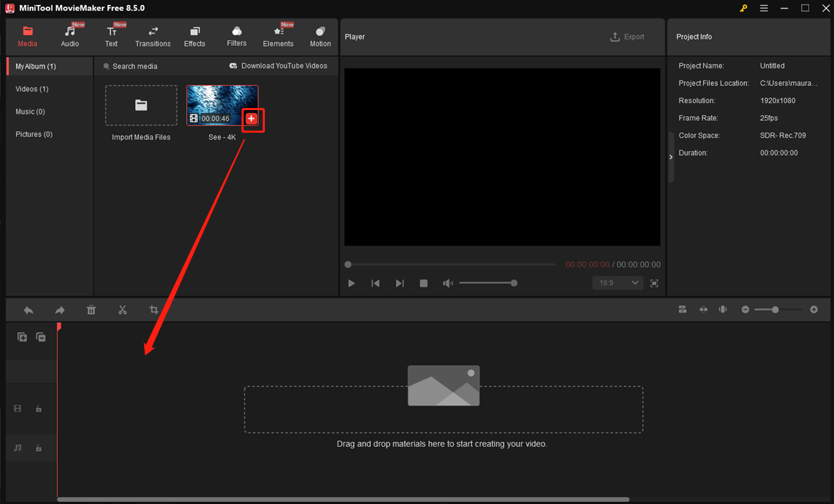Undo the last action

(28, 310)
